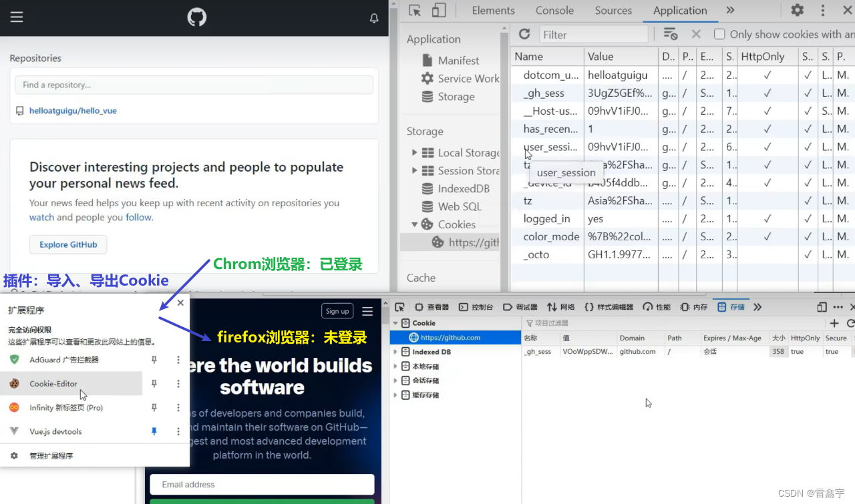
Task: Click the GitHub logo
Action: coord(196,17)
